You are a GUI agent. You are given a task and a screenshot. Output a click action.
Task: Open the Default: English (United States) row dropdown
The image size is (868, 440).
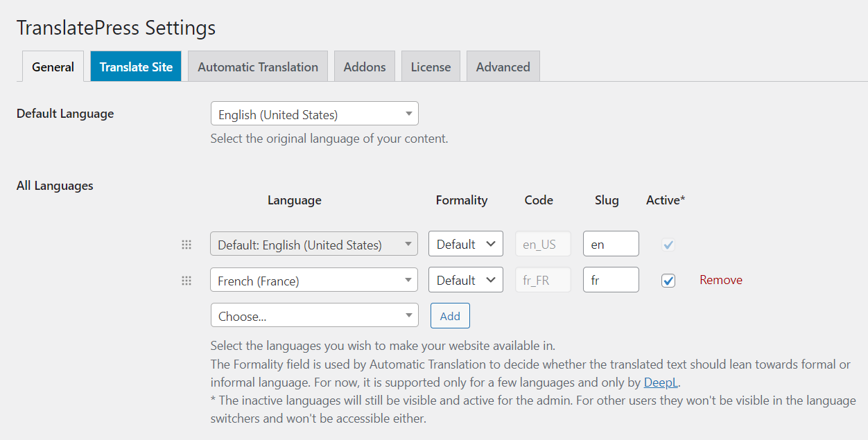[314, 243]
